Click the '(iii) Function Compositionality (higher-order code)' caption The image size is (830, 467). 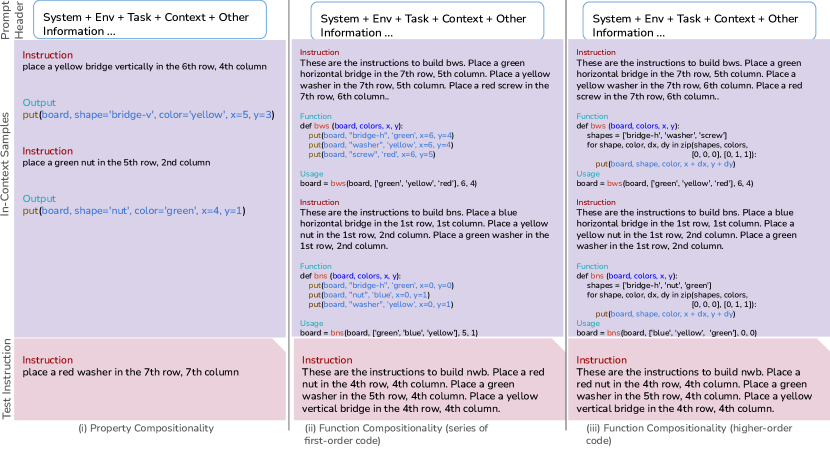(689, 434)
